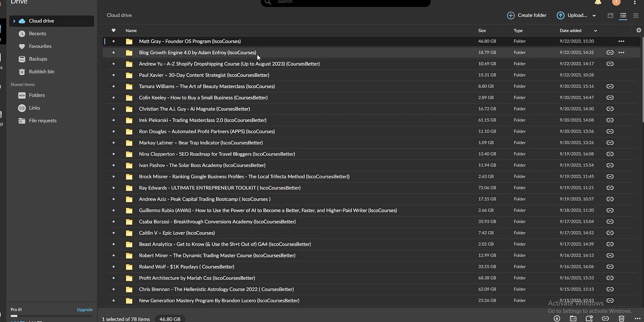
Task: Click the Search field
Action: coord(345,2)
